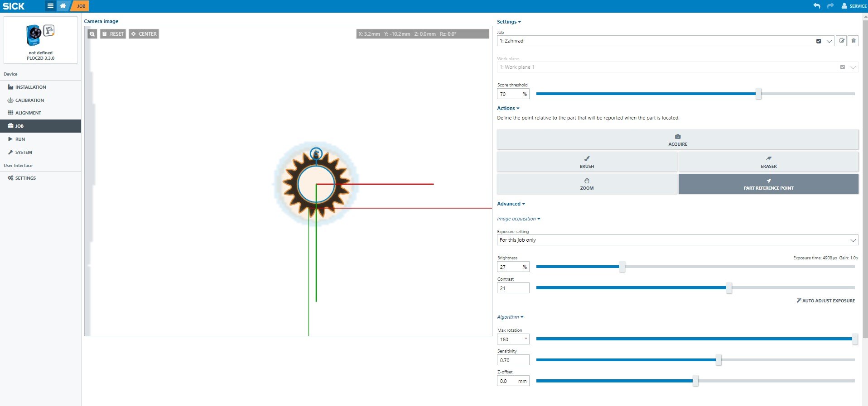The image size is (868, 406).
Task: Activate the Zoom action tool
Action: coord(587,184)
